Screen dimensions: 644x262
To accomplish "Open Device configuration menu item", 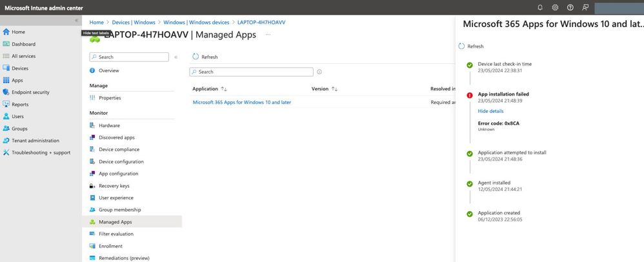I will pos(121,162).
